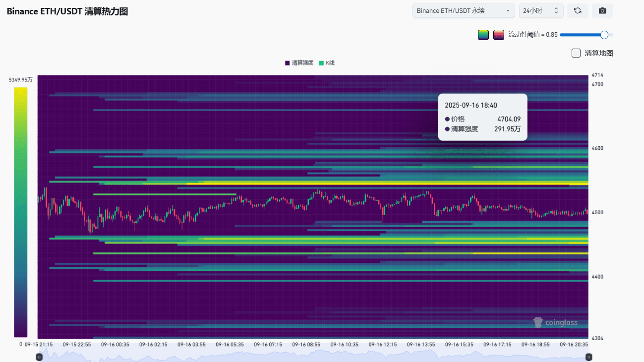Click the 09-16 00:35 time axis label

click(115, 344)
